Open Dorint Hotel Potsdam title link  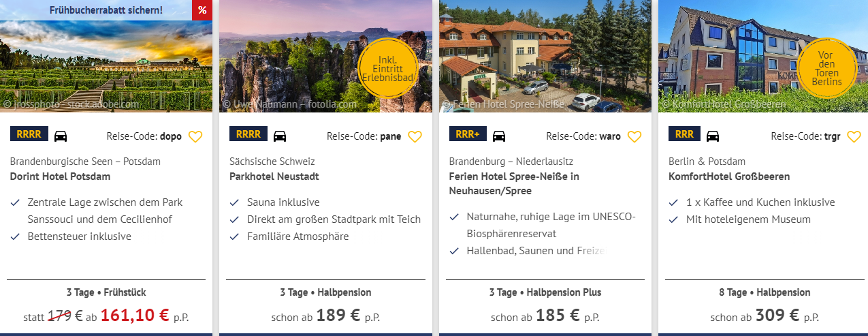click(60, 177)
